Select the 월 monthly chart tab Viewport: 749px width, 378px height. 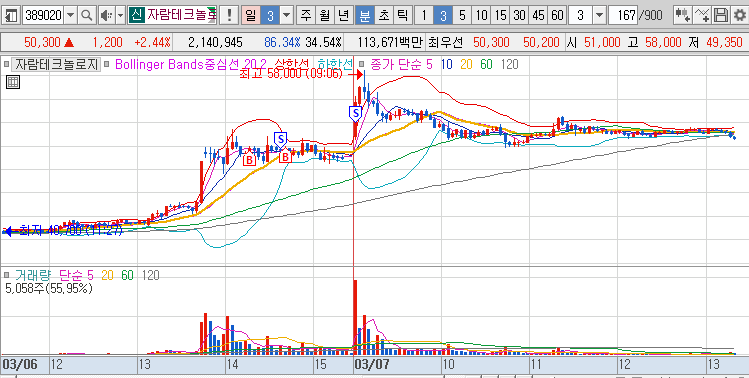[x=325, y=16]
